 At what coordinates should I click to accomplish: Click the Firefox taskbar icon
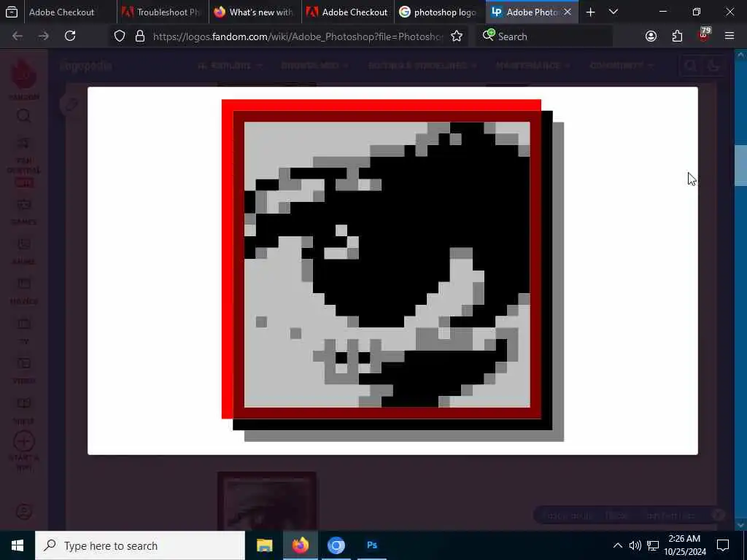(x=300, y=545)
